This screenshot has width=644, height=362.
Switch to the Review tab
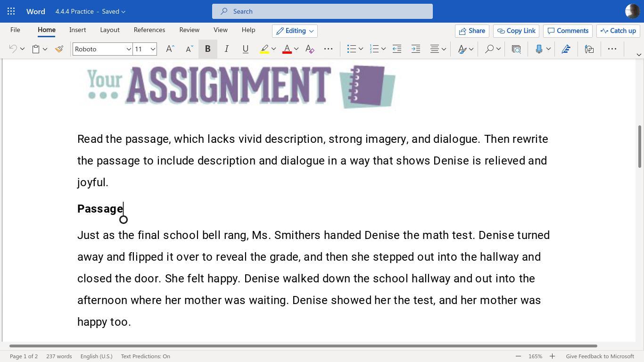click(189, 30)
